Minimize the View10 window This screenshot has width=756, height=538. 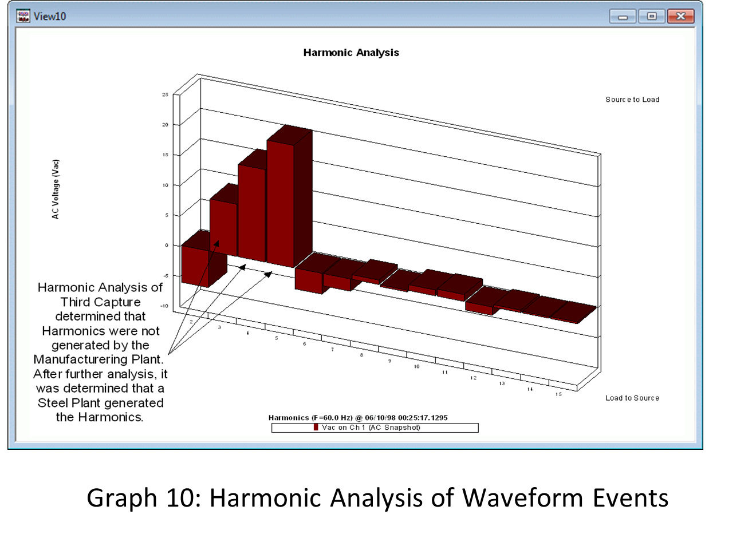click(x=623, y=17)
